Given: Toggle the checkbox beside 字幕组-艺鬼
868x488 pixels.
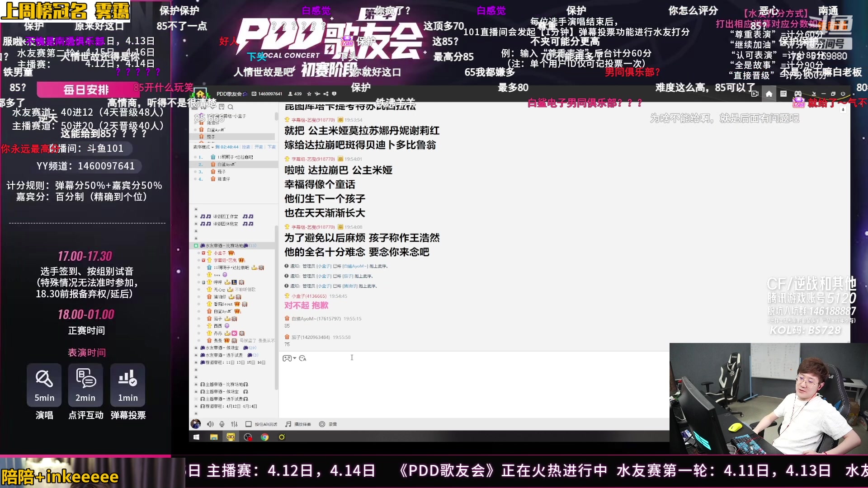Looking at the screenshot, I should (x=203, y=260).
